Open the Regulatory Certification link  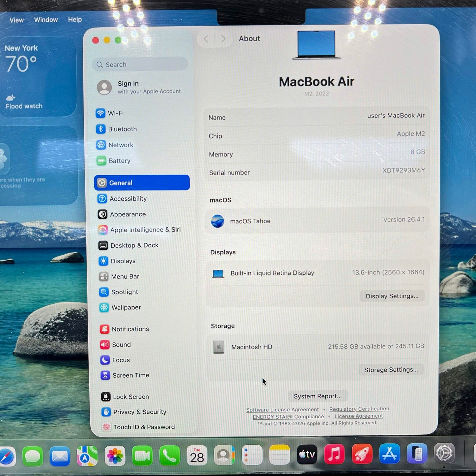point(359,409)
